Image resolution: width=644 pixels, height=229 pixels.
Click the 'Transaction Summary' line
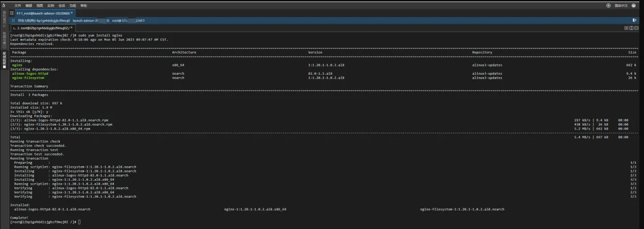29,86
